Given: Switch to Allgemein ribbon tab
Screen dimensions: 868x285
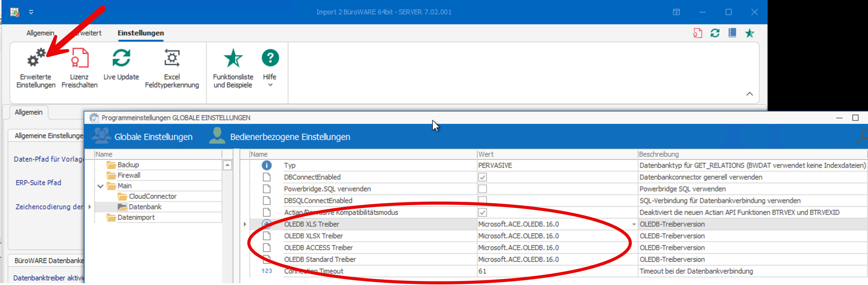Looking at the screenshot, I should click(x=40, y=33).
